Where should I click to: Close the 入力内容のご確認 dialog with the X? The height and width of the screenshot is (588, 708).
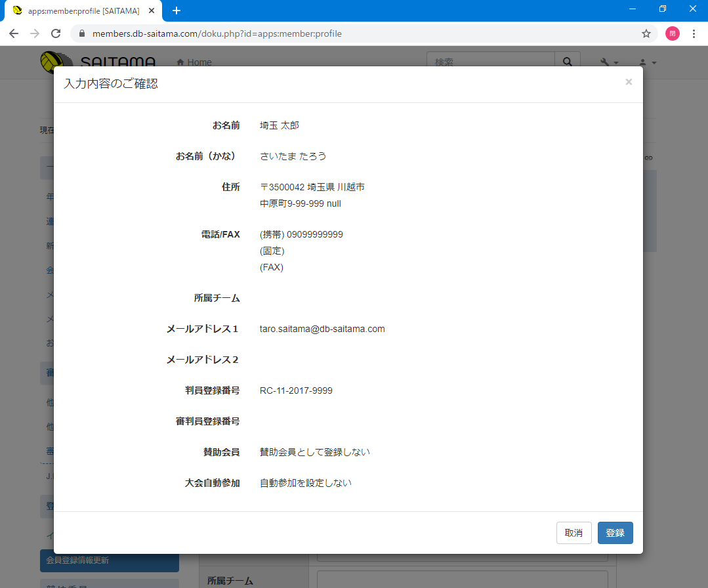point(629,82)
